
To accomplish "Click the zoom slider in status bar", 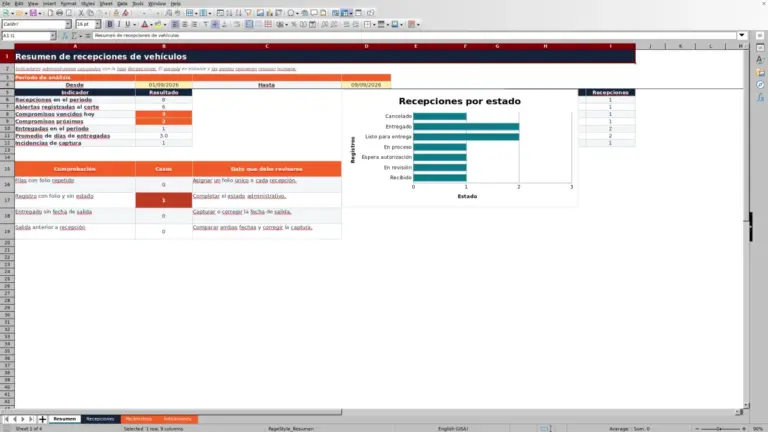I will coord(720,429).
